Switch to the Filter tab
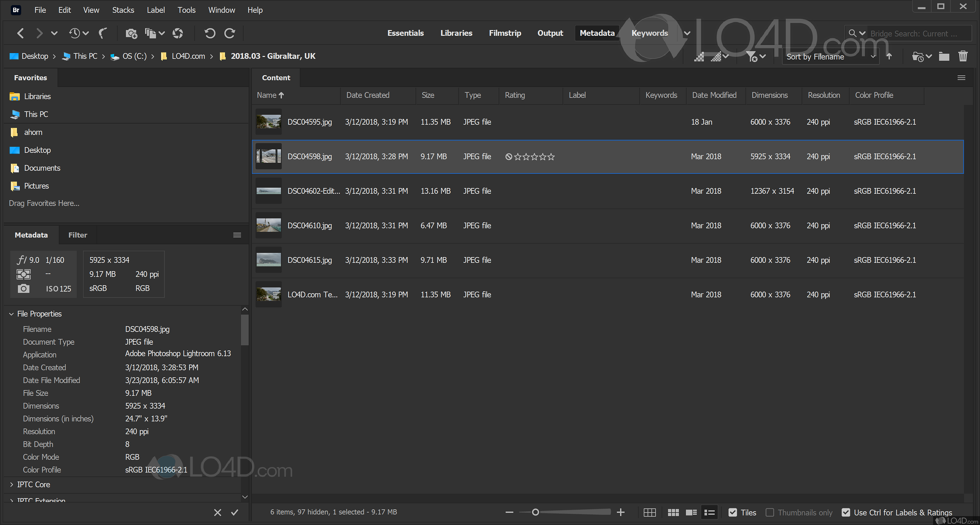The height and width of the screenshot is (525, 980). pos(78,235)
